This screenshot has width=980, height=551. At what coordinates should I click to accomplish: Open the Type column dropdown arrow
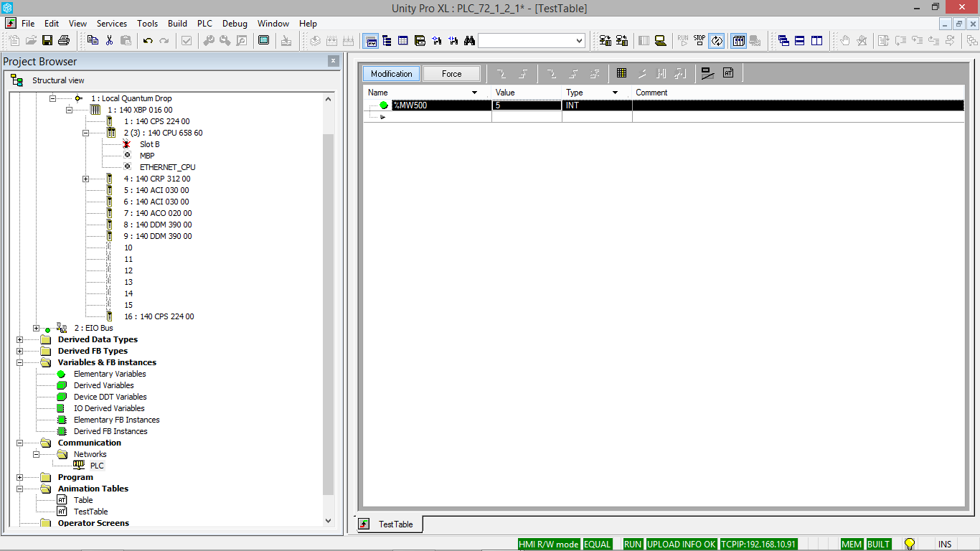[x=615, y=93]
